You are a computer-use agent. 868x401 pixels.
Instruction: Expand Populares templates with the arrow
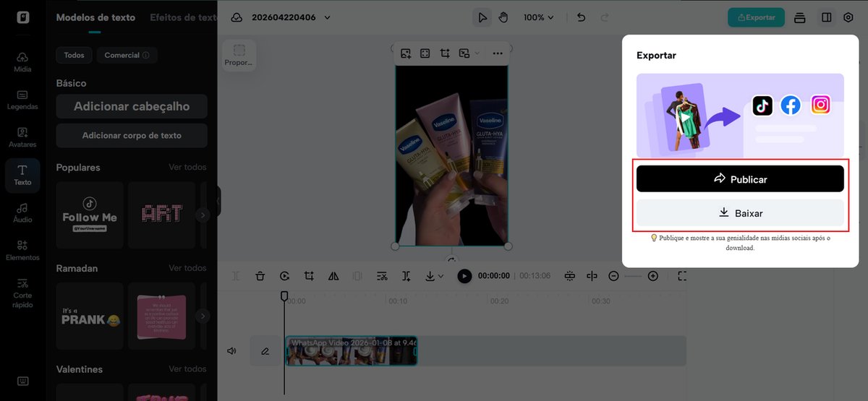point(203,215)
